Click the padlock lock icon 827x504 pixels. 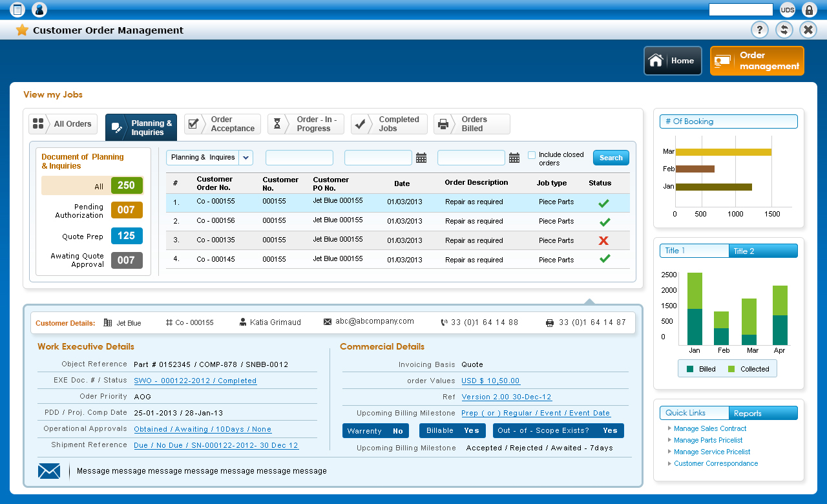(x=809, y=10)
